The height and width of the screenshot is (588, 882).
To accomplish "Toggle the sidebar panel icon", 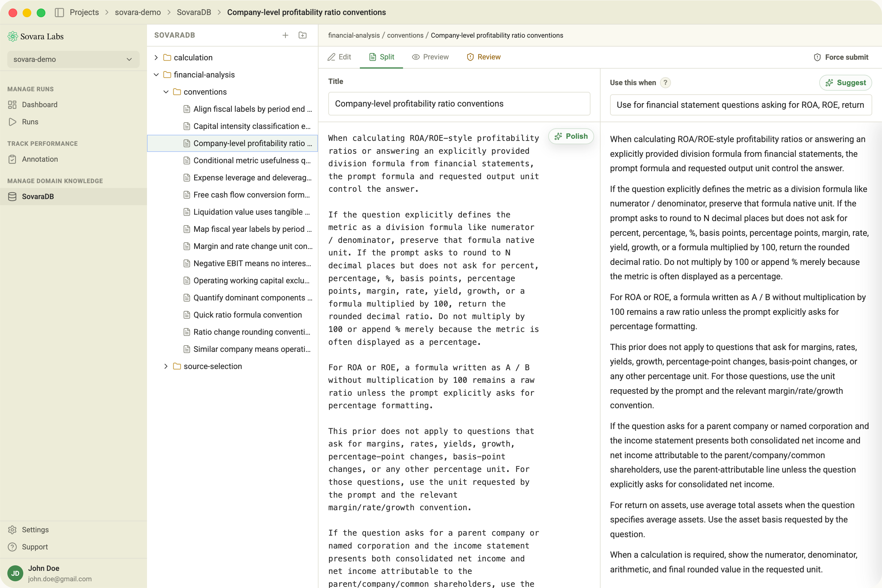I will click(59, 12).
